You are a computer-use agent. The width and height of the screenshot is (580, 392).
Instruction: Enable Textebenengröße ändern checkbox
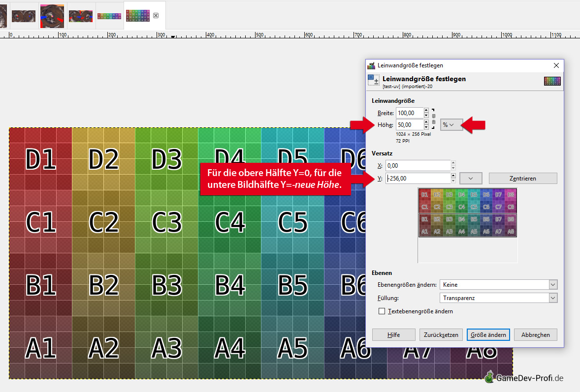click(382, 311)
